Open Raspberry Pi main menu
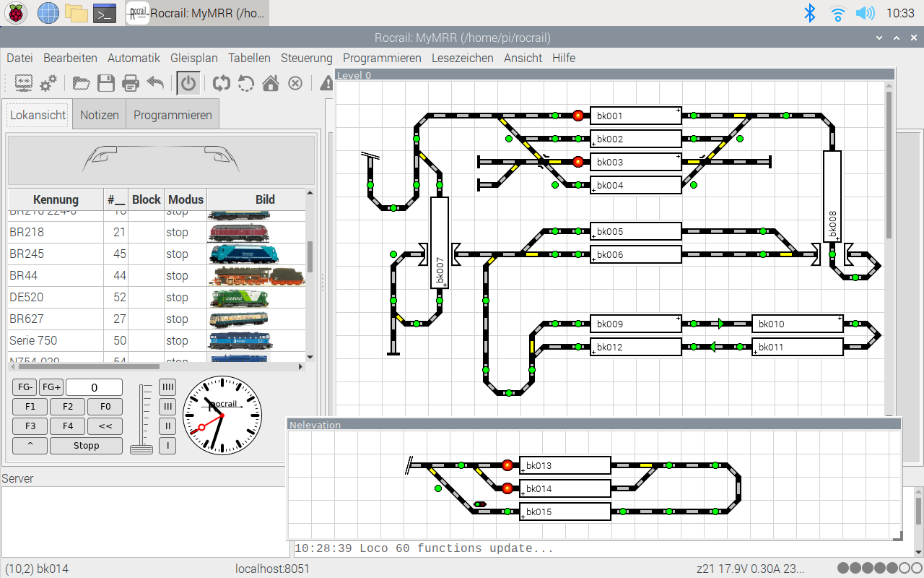This screenshot has height=578, width=924. [17, 13]
